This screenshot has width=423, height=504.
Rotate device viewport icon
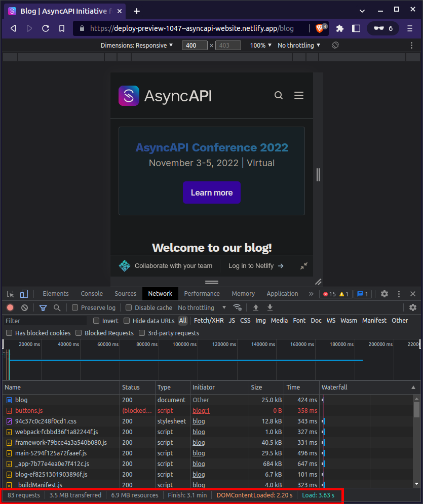[x=335, y=45]
